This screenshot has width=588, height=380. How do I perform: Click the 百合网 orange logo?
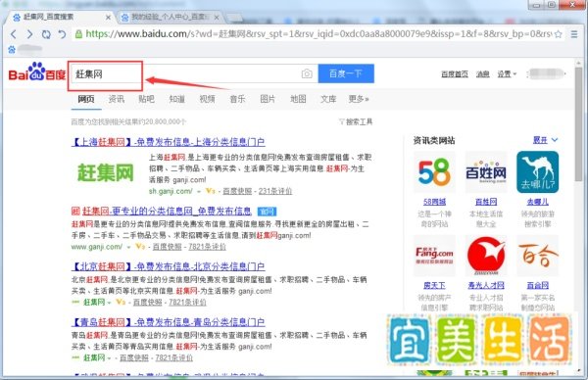click(x=537, y=256)
